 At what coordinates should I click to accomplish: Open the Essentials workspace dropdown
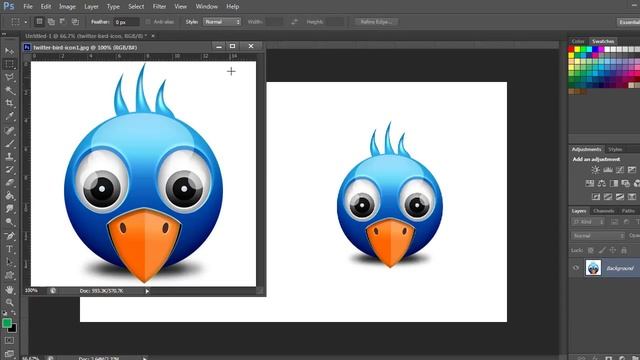(629, 22)
